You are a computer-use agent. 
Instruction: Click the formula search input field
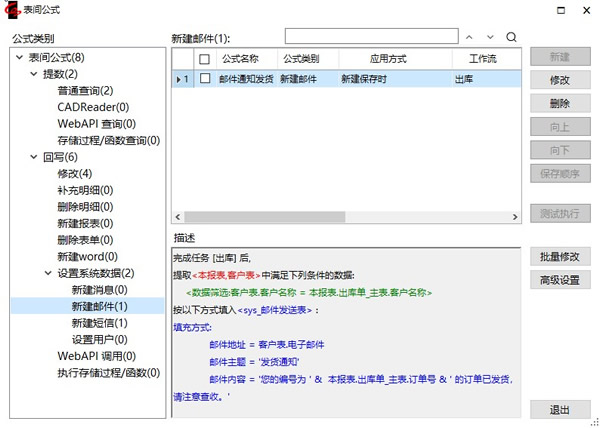[371, 37]
